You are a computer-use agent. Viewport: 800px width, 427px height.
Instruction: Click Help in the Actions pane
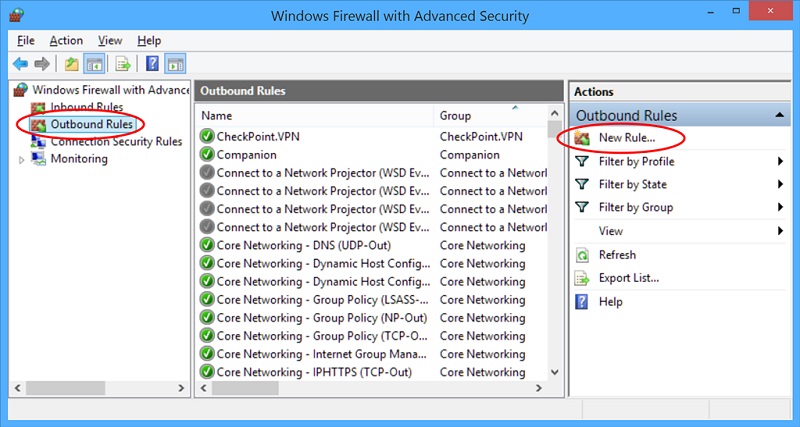[610, 302]
